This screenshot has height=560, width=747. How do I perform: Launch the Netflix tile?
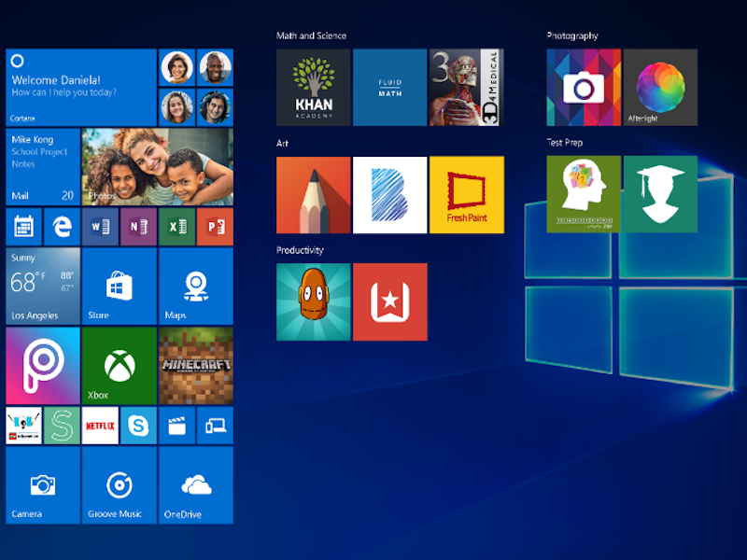click(x=100, y=426)
